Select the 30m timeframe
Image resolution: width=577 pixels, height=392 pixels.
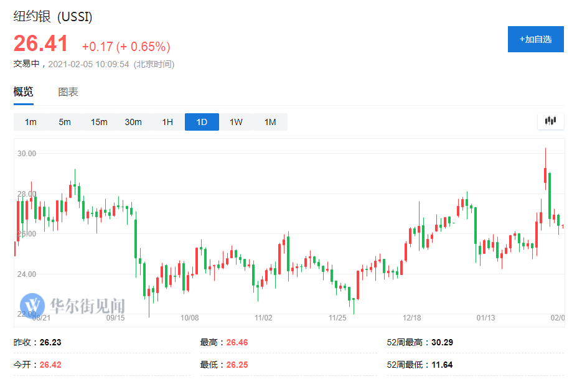click(x=133, y=122)
